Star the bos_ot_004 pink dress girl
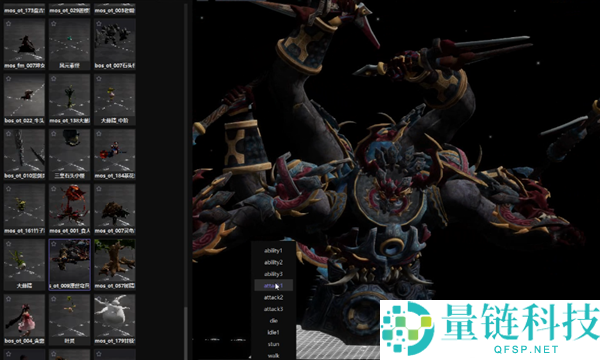The width and height of the screenshot is (600, 360). [x=8, y=299]
